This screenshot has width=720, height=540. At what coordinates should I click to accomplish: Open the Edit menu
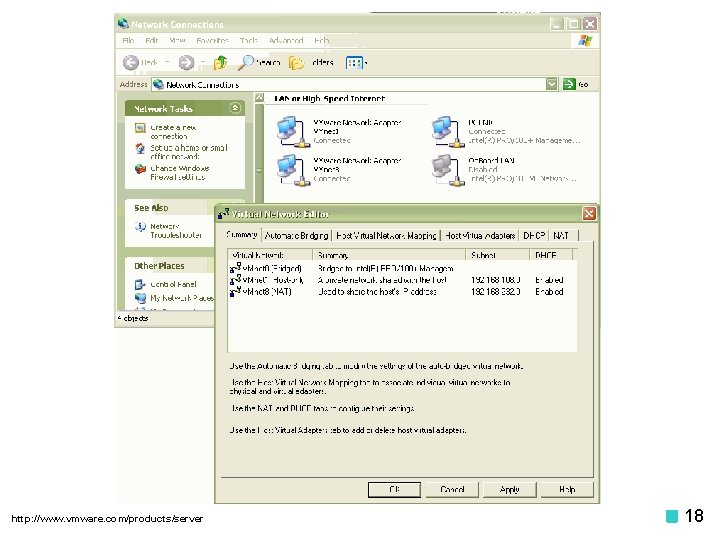pos(152,40)
